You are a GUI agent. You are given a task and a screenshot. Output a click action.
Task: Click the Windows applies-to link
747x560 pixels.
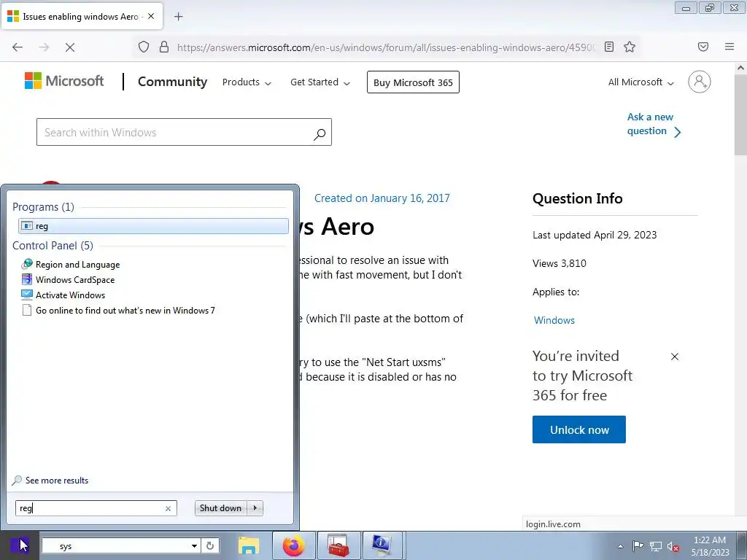tap(554, 320)
